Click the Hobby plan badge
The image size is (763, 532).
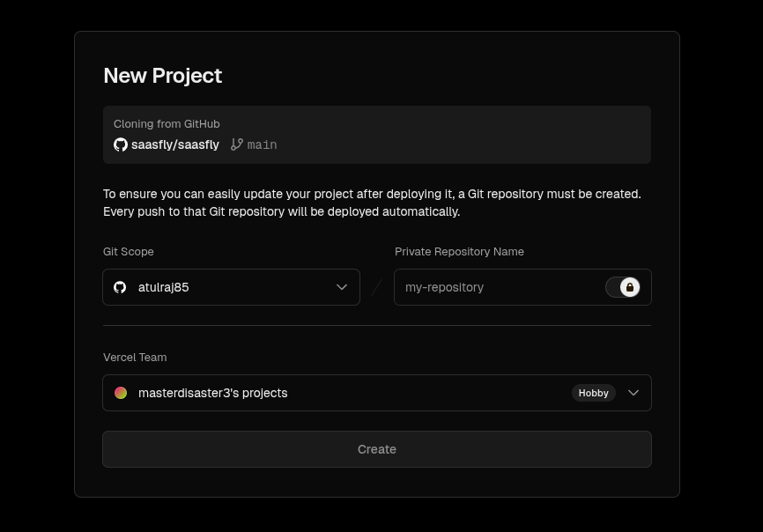point(594,393)
